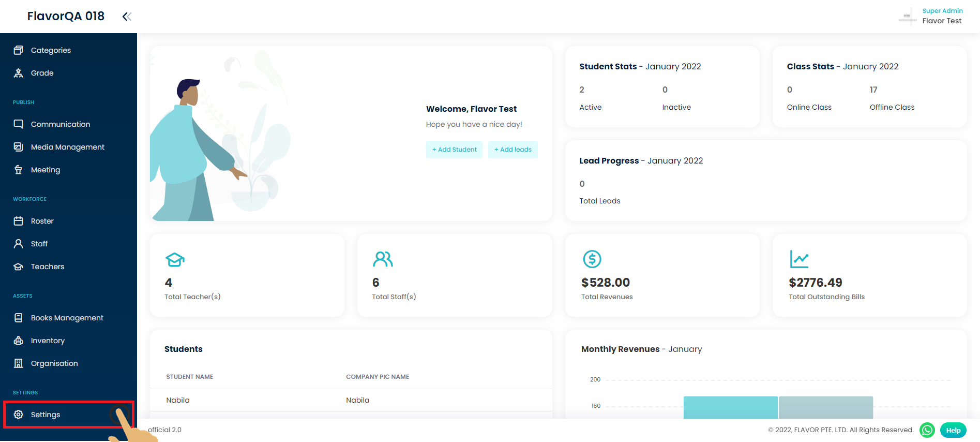Viewport: 980px width, 442px height.
Task: Click the + Add leads button
Action: (x=513, y=150)
